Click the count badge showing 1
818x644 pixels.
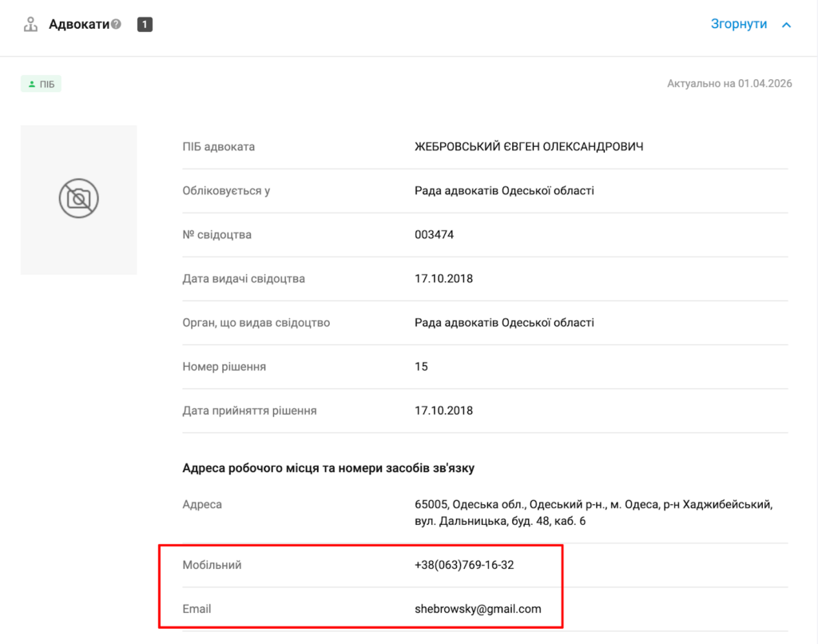tap(145, 25)
